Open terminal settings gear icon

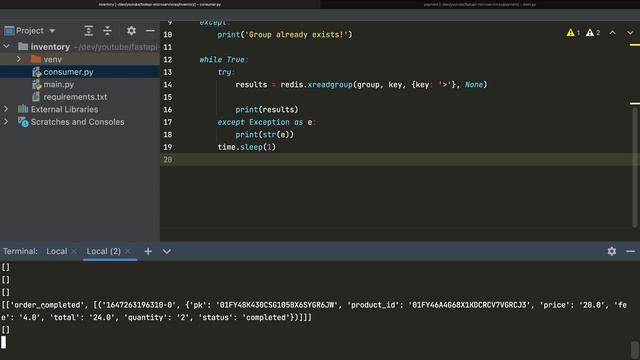pyautogui.click(x=611, y=251)
